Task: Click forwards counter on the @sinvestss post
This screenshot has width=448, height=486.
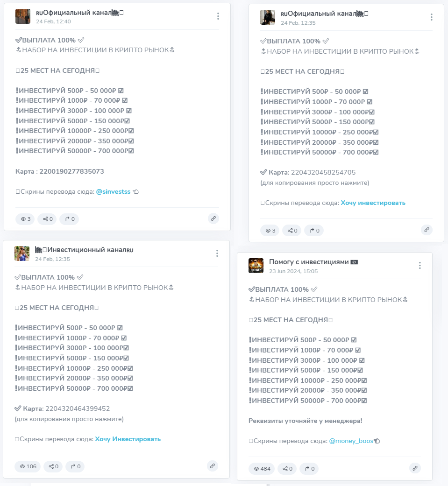Action: (x=69, y=218)
